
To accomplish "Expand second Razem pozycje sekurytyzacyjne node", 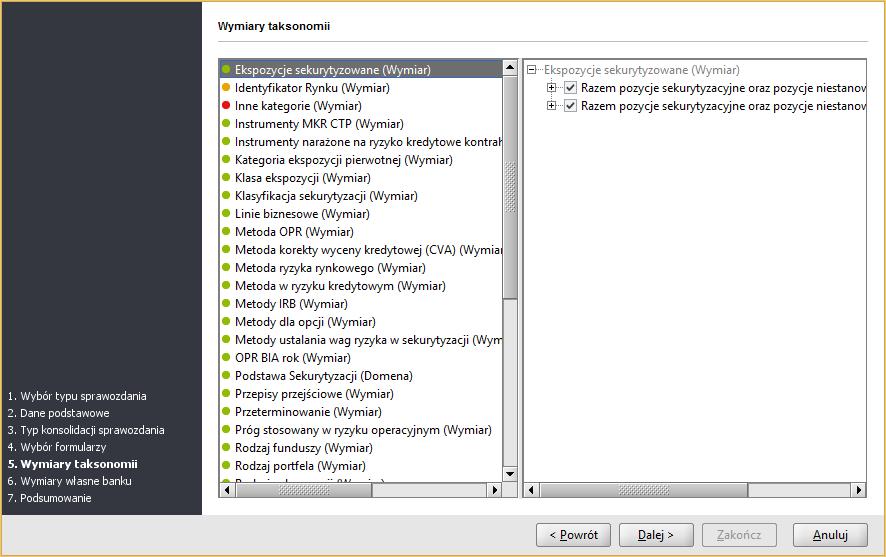I will click(551, 106).
